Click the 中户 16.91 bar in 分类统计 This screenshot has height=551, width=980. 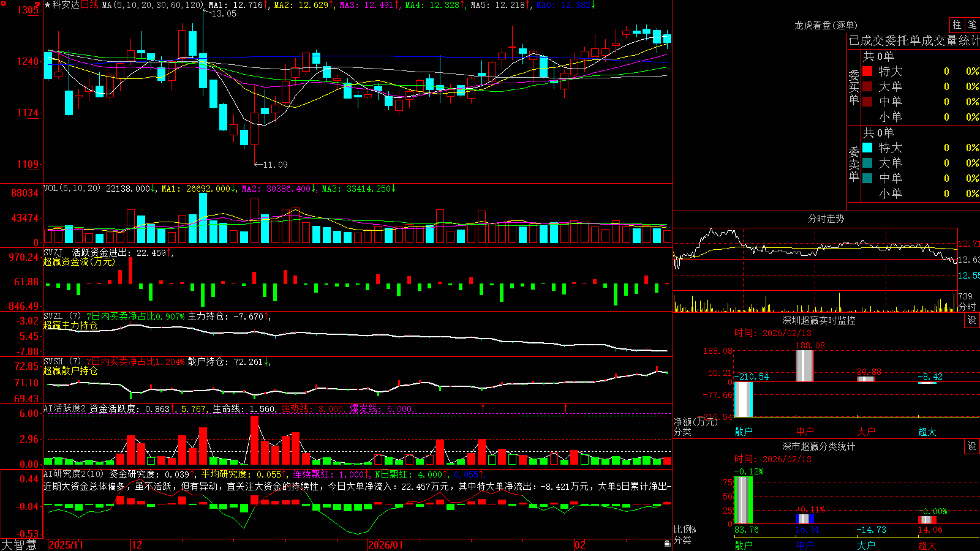pos(805,519)
